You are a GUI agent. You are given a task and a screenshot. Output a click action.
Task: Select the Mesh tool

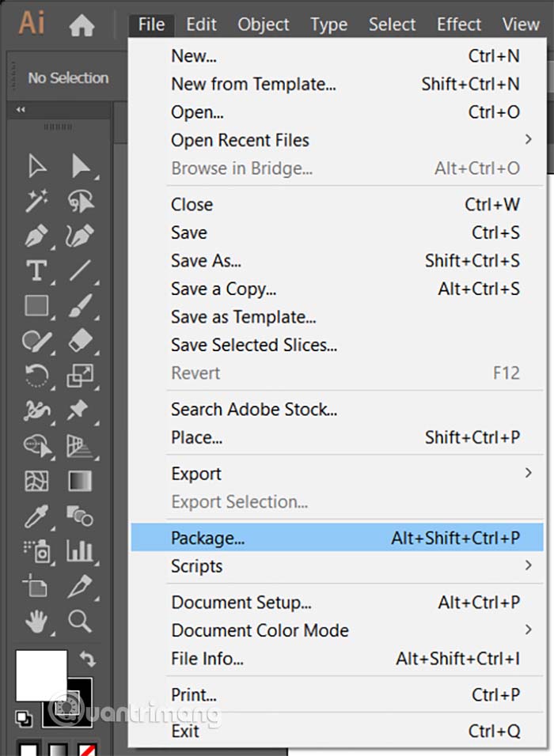click(x=36, y=481)
